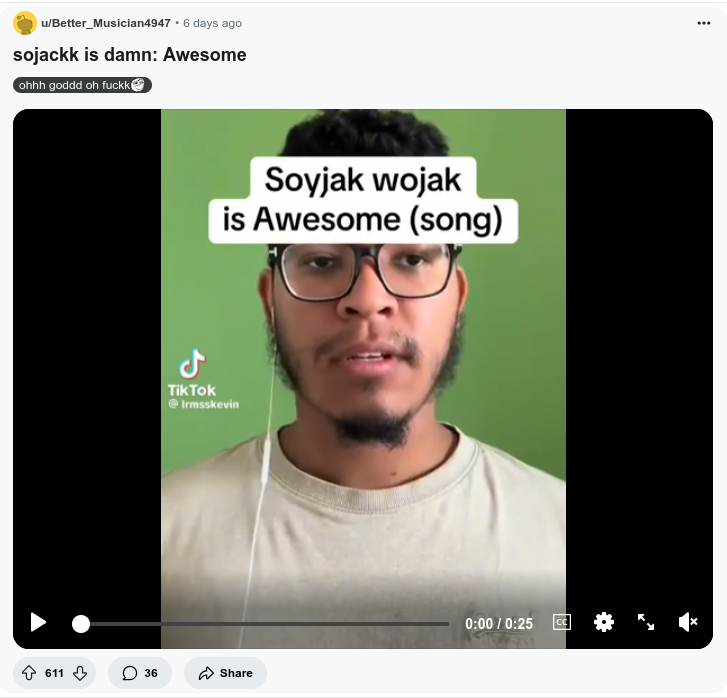Click the video scrubber handle
Viewport: 727px width, 698px height.
pyautogui.click(x=81, y=624)
